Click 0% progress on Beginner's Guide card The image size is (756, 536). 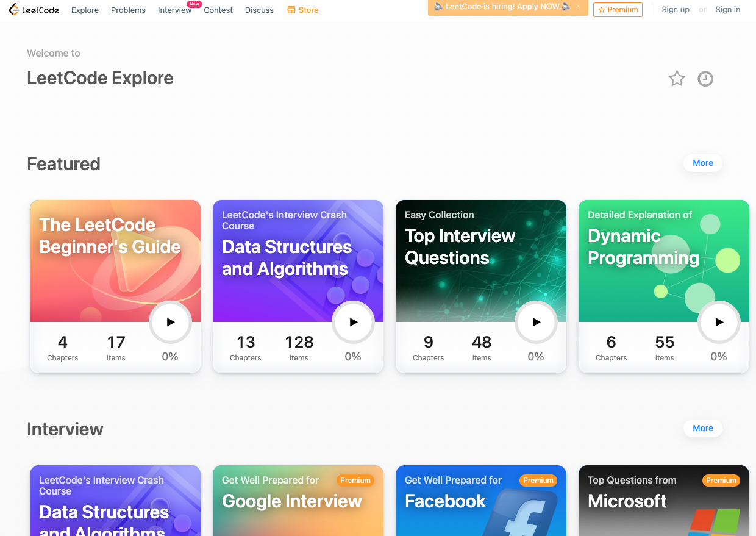pos(170,357)
